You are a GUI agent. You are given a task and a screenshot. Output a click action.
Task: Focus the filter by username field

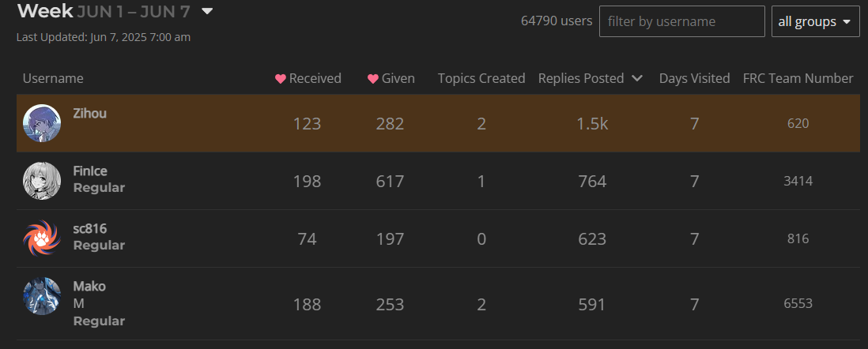pos(682,21)
